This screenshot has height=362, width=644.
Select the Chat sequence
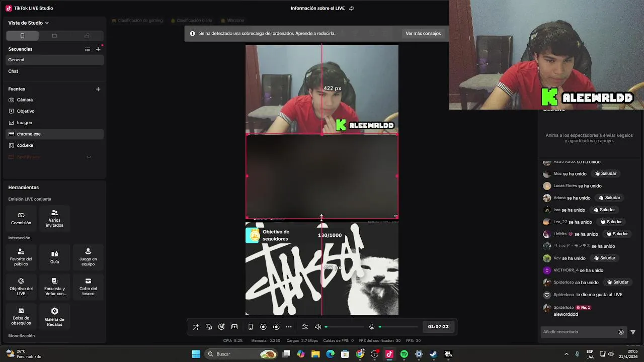[54, 71]
